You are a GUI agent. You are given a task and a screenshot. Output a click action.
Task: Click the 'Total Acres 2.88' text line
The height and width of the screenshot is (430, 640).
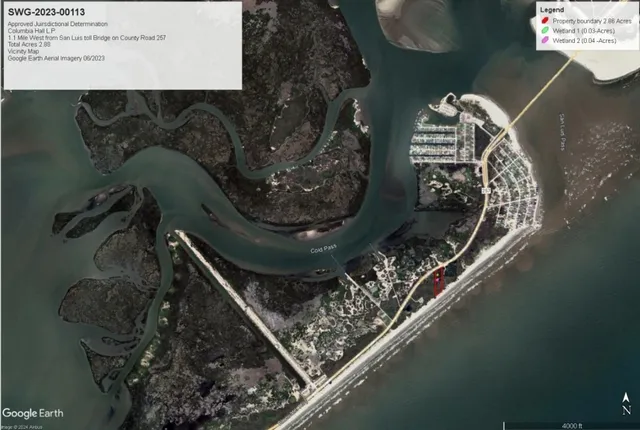[x=29, y=45]
